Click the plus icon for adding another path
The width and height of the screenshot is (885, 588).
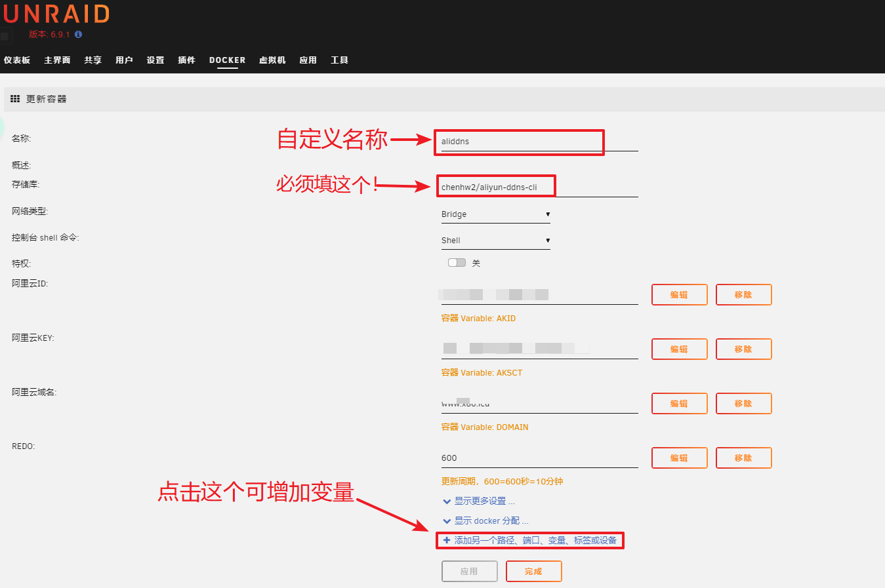pos(447,540)
